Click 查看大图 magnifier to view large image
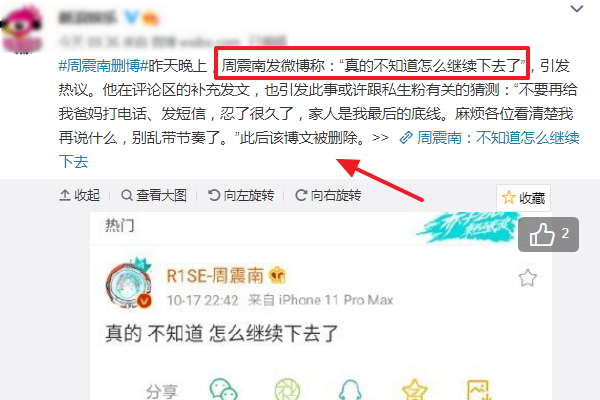Screen dimensions: 600x400 (154, 195)
